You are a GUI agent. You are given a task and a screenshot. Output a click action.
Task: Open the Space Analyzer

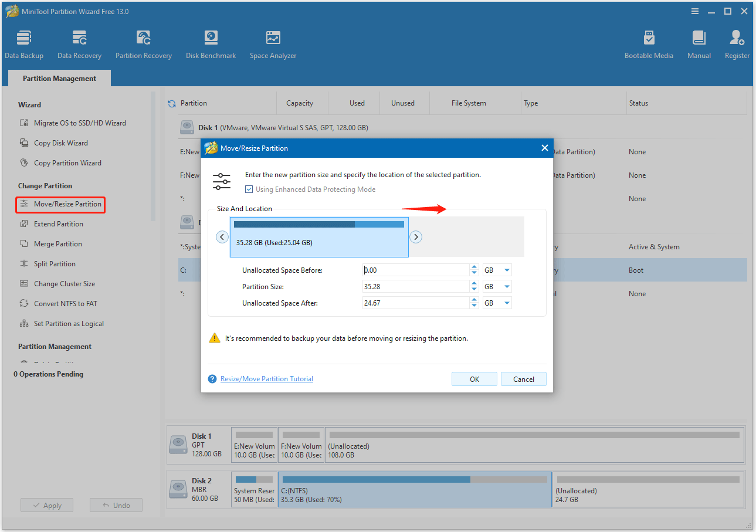[272, 43]
